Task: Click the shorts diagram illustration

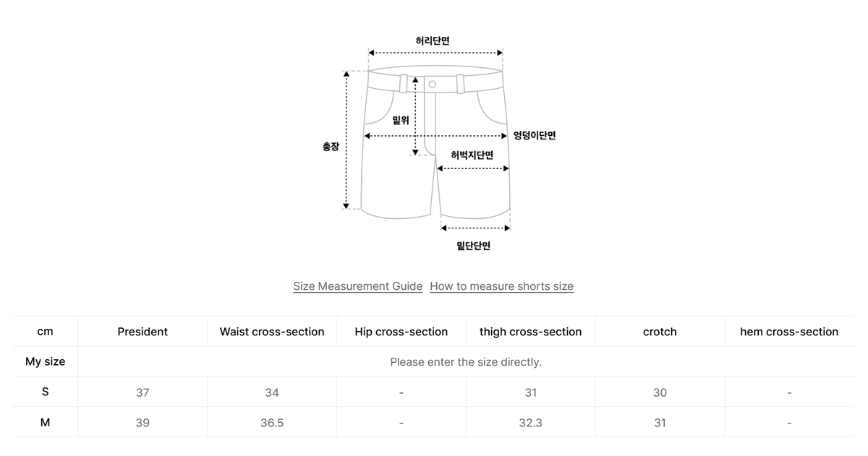Action: coord(436,142)
